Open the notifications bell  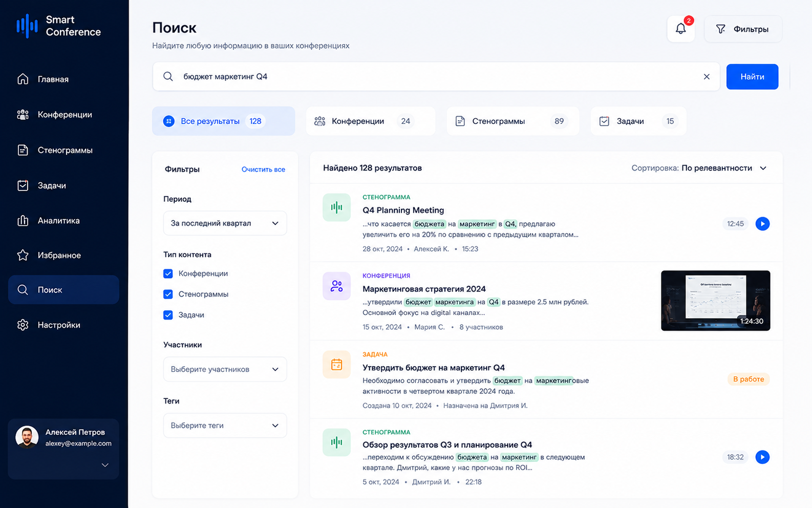681,29
